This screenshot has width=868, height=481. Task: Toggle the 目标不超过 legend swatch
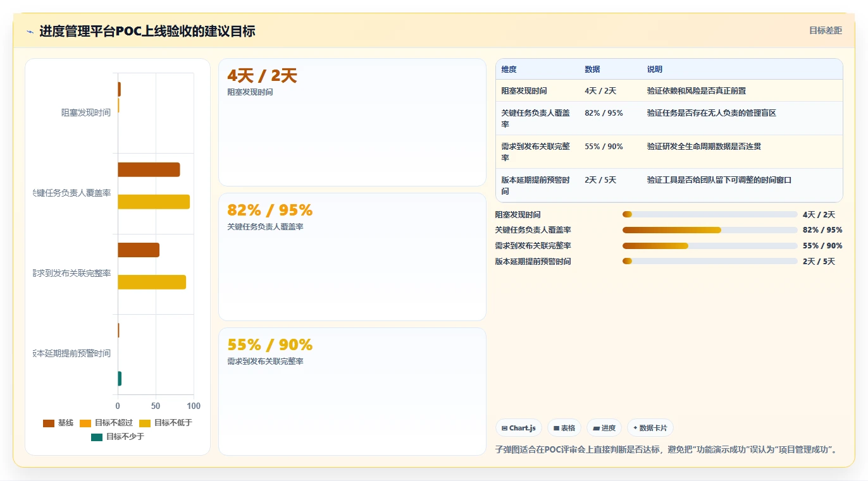click(85, 423)
